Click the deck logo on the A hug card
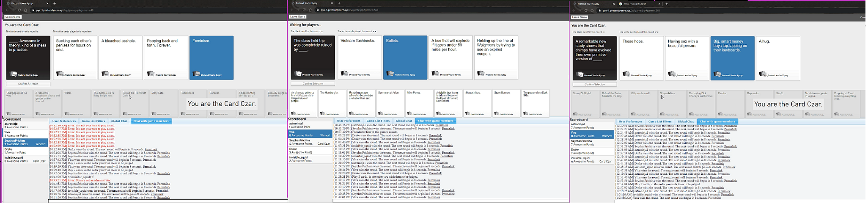 pos(763,75)
